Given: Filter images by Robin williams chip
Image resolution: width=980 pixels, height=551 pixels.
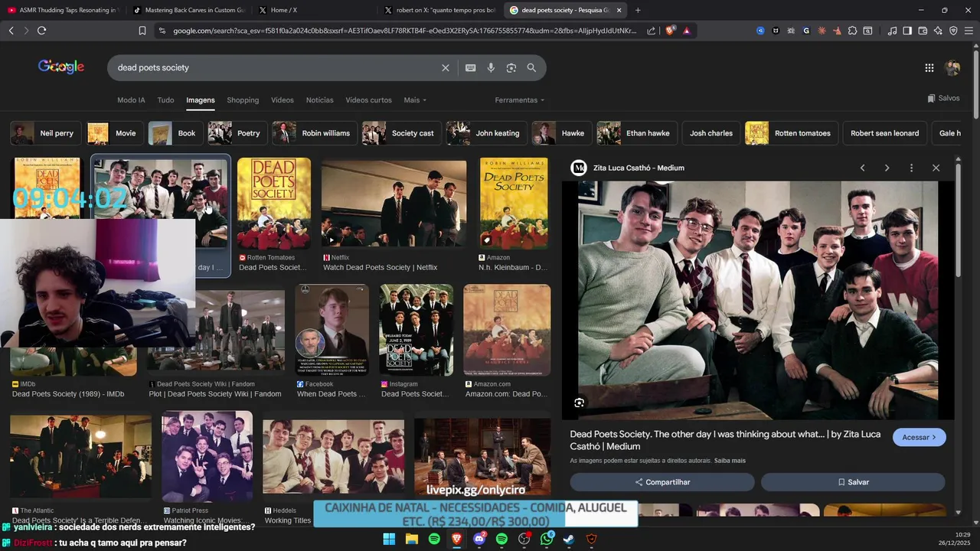Looking at the screenshot, I should coord(315,133).
